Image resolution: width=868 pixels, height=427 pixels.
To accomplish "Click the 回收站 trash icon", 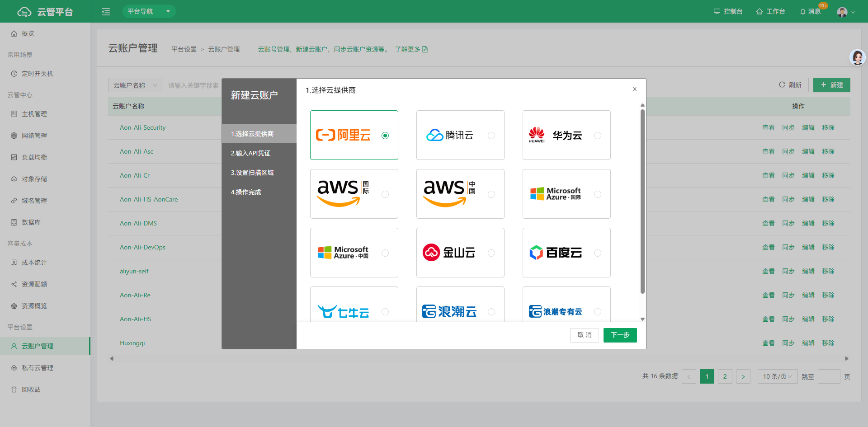I will pos(14,389).
